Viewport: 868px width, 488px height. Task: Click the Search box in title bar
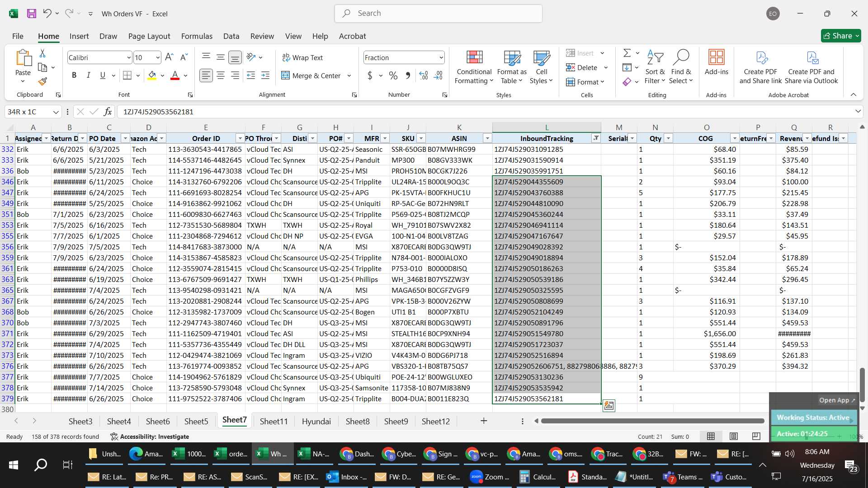pyautogui.click(x=438, y=14)
